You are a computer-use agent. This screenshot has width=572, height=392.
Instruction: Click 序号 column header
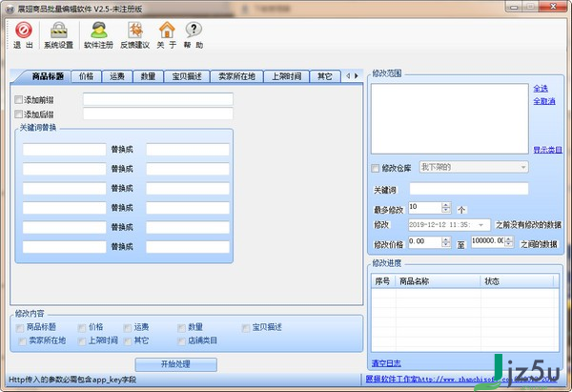[383, 281]
